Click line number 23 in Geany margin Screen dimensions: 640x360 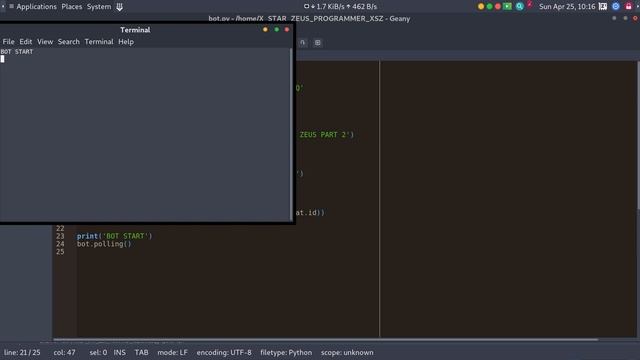pyautogui.click(x=60, y=236)
